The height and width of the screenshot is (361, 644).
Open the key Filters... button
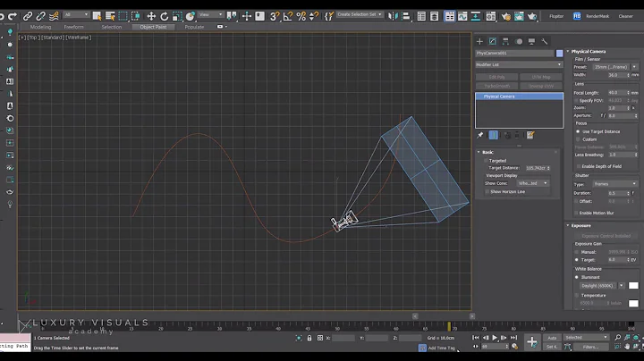tap(590, 347)
